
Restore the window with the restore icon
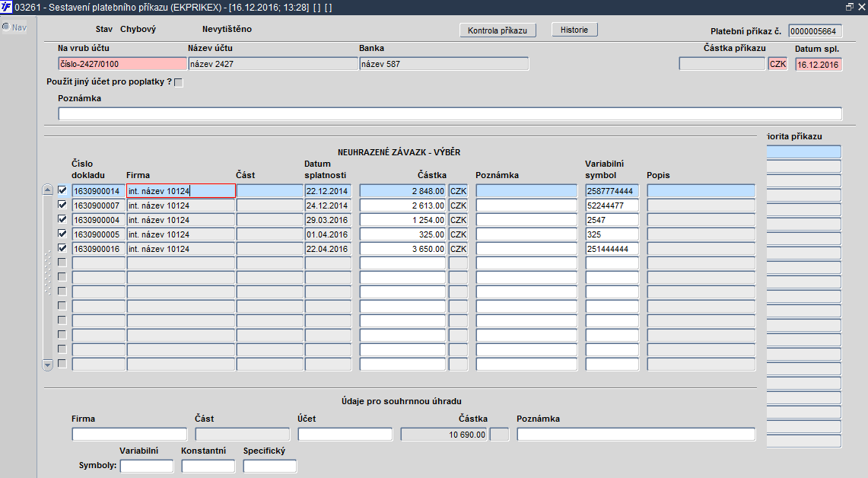(850, 7)
